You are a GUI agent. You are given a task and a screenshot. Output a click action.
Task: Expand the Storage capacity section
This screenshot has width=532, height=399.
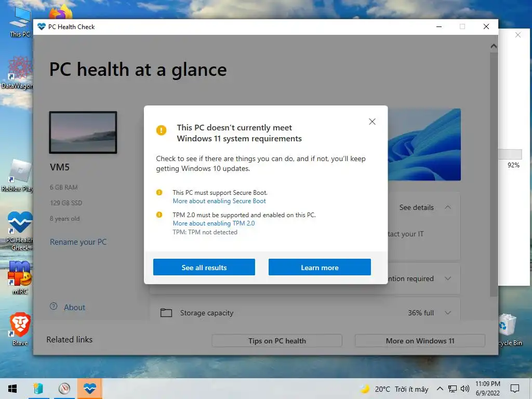448,313
